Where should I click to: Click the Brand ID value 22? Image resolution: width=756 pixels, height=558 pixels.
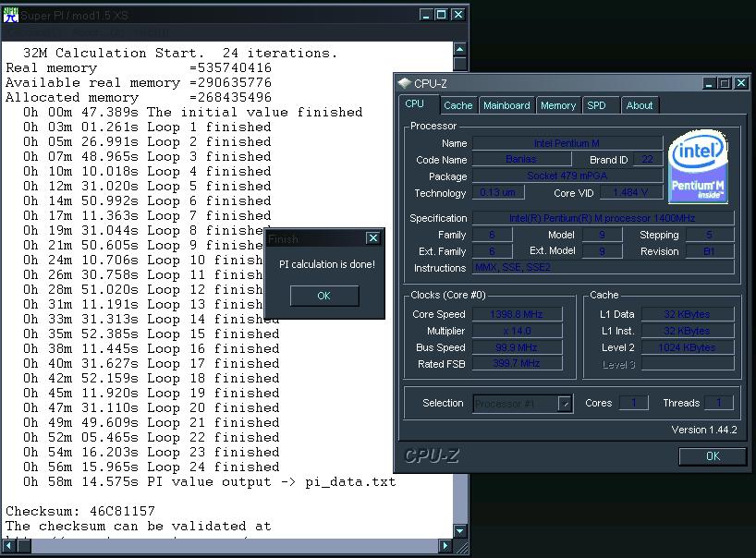tap(648, 159)
